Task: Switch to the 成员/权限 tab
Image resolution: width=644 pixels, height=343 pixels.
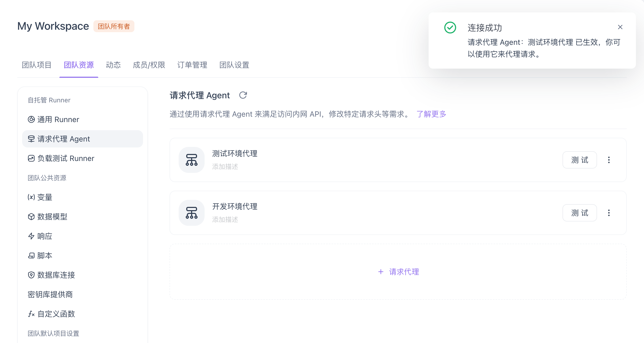Action: click(x=149, y=65)
